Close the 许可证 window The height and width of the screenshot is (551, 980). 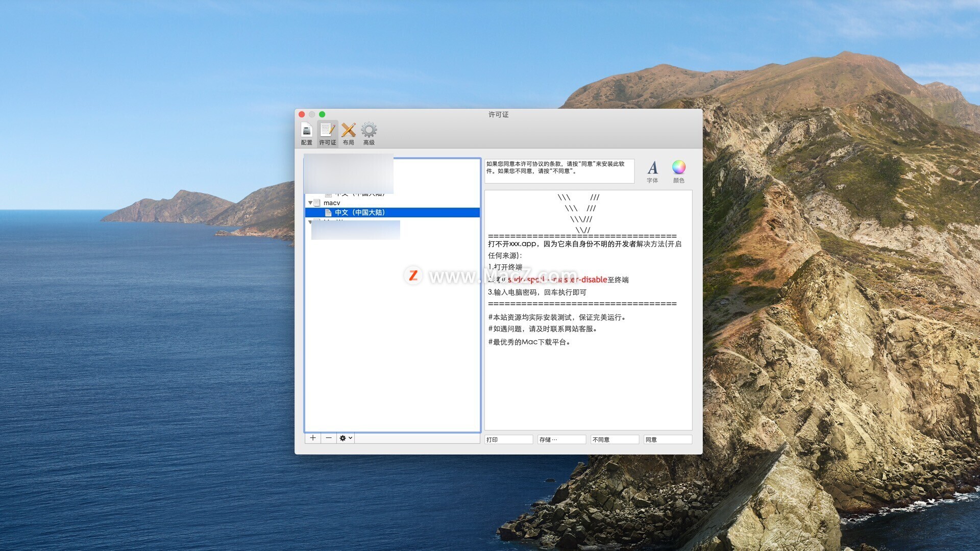[x=302, y=114]
